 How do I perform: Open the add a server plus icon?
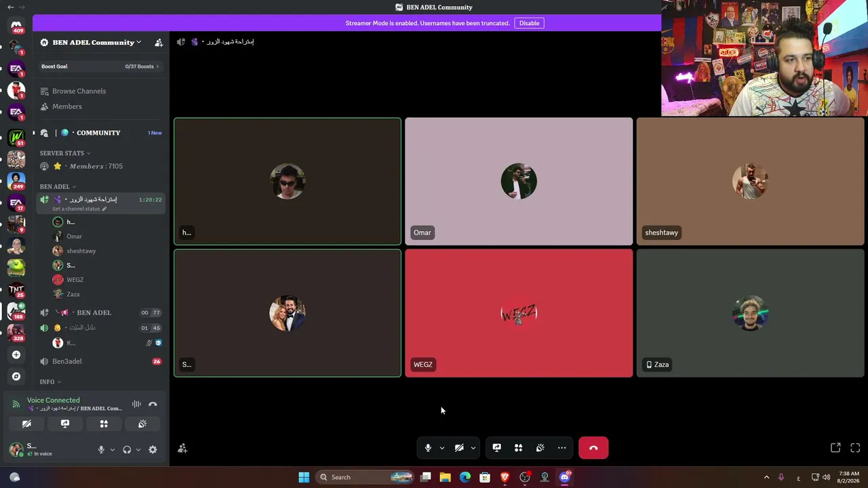point(16,354)
